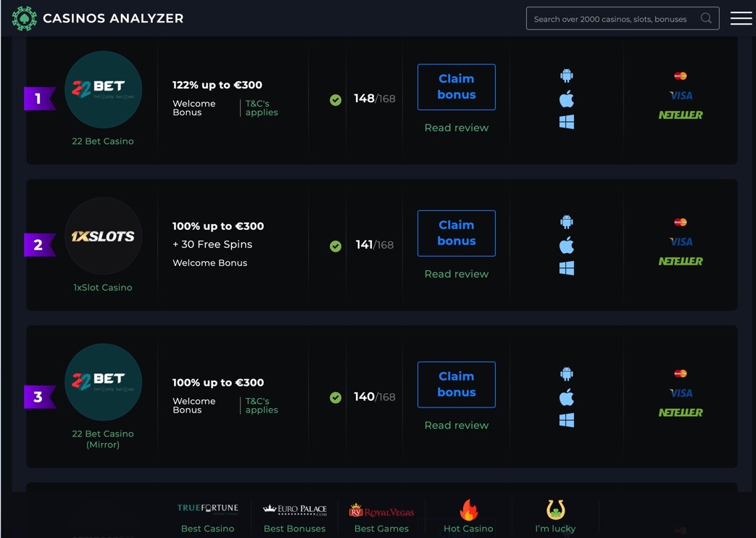Click the Casinos Analyzer chip logo

[24, 18]
